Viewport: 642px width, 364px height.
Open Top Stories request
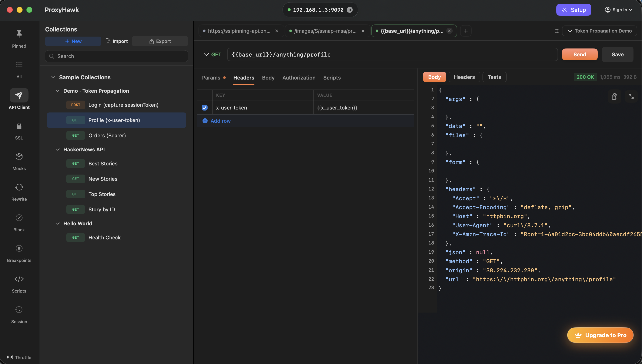(x=117, y=194)
